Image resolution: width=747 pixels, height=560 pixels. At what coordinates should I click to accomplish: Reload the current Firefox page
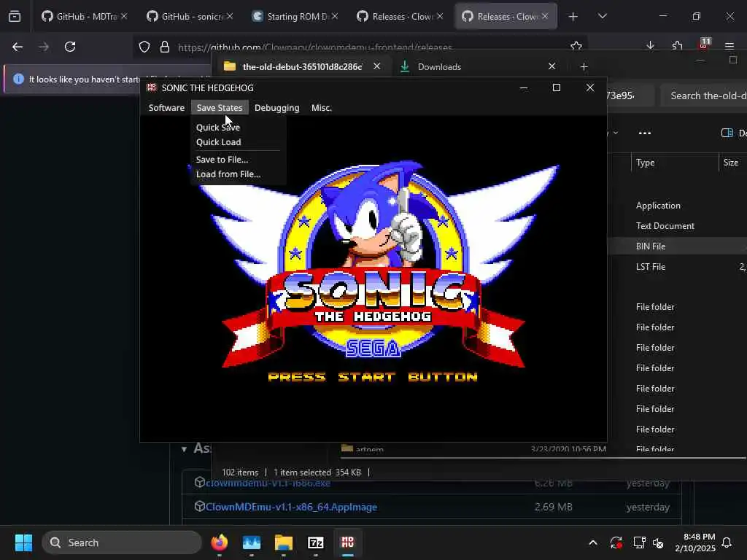(x=70, y=47)
